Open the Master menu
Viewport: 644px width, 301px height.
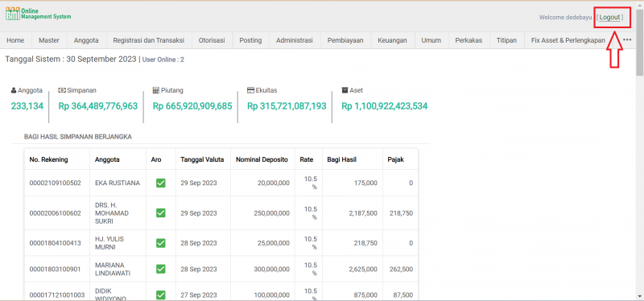[49, 40]
